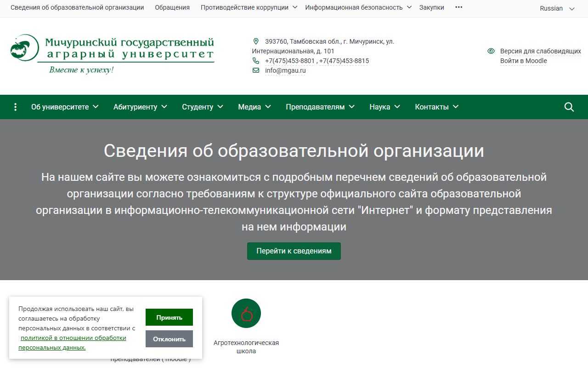Expand the Преподавателям dropdown
This screenshot has width=588, height=368.
click(x=320, y=107)
